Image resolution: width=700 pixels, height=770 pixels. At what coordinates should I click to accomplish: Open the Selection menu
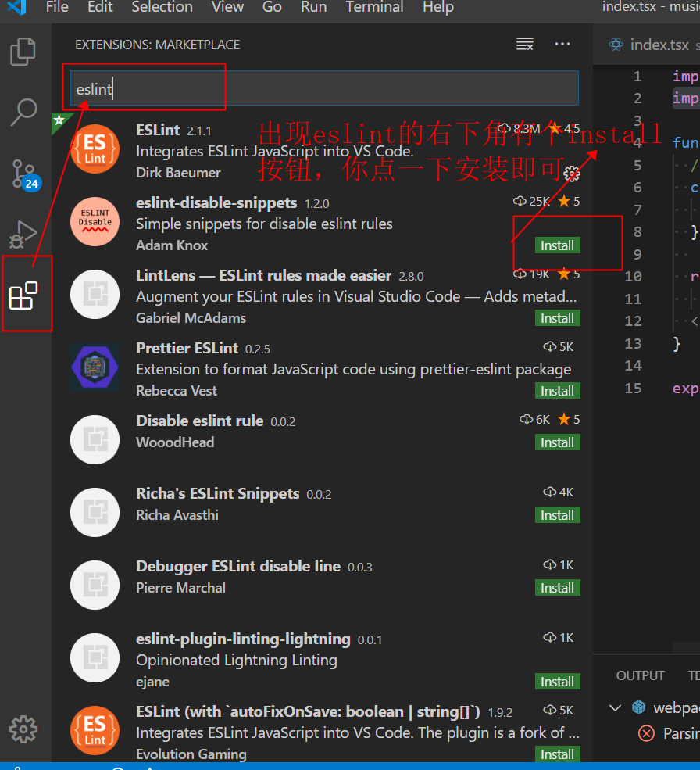pos(162,7)
